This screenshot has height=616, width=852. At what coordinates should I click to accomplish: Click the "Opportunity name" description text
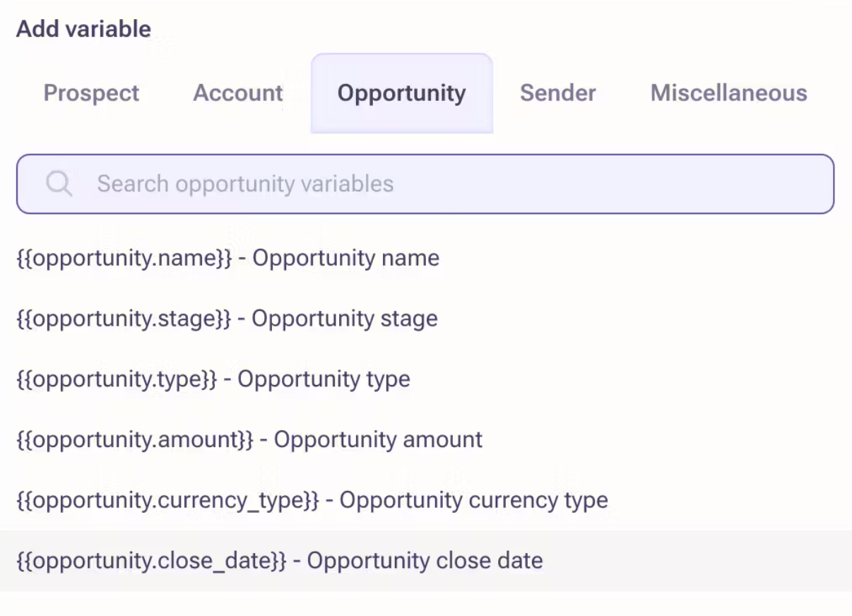pos(345,259)
